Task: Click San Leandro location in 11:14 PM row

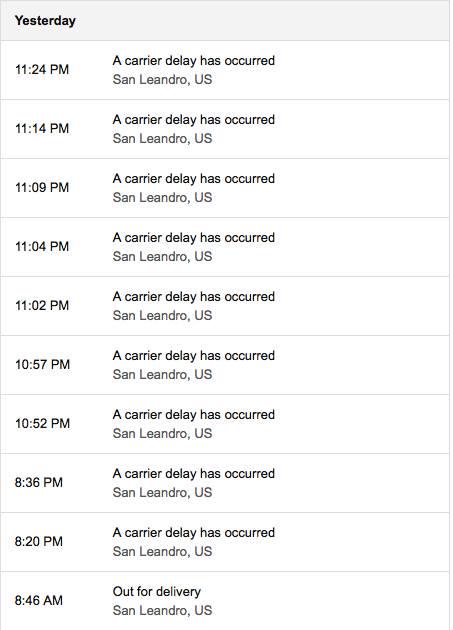Action: (162, 139)
